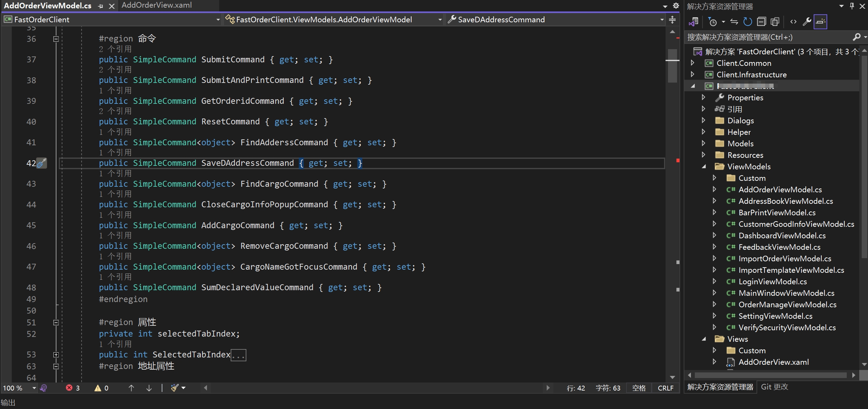Click the red error count icon

pos(69,388)
